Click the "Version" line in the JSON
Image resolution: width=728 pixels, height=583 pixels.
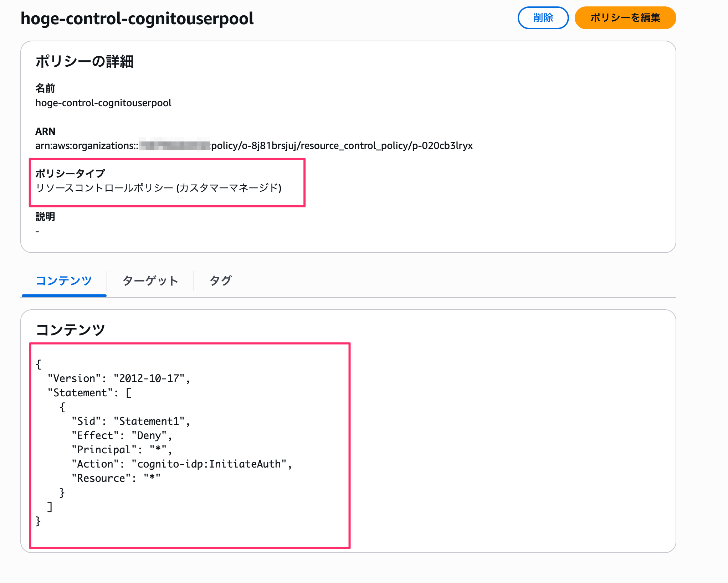tap(119, 378)
